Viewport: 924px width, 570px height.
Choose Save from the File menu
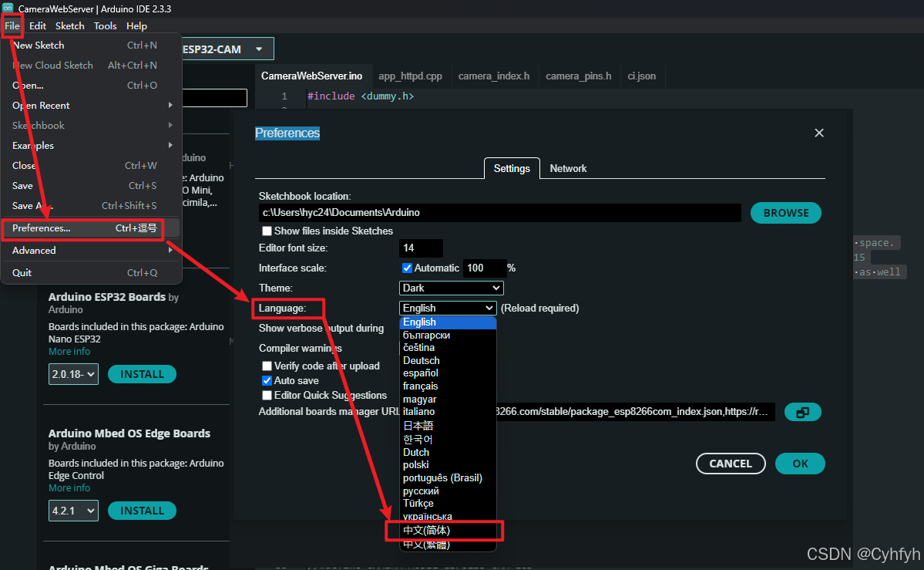(x=92, y=185)
